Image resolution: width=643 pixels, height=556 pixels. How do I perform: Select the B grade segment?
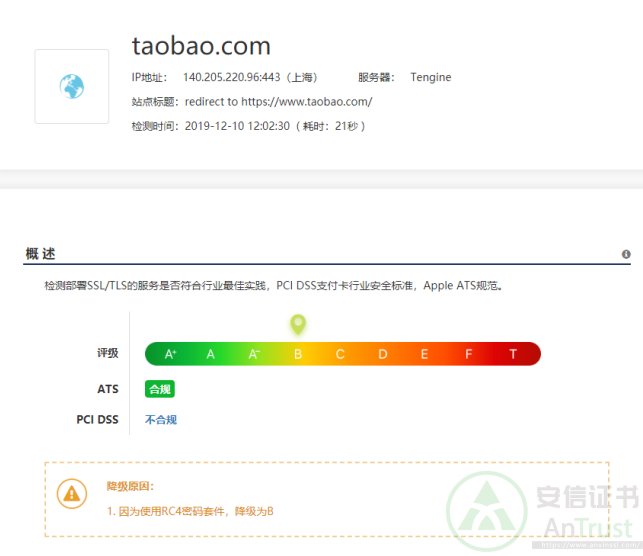pos(298,354)
